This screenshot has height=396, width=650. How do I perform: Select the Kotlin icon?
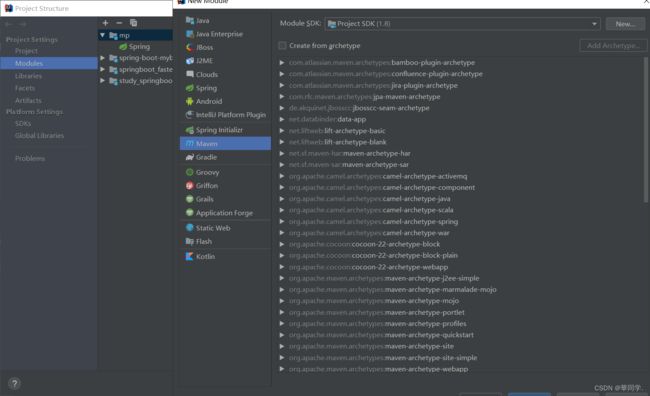[190, 256]
